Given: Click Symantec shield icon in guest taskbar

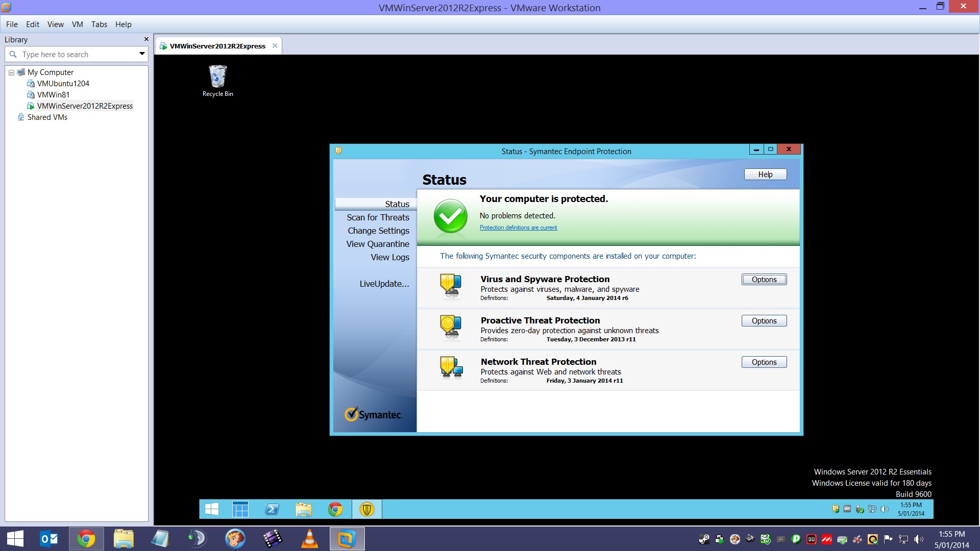Looking at the screenshot, I should click(x=367, y=509).
